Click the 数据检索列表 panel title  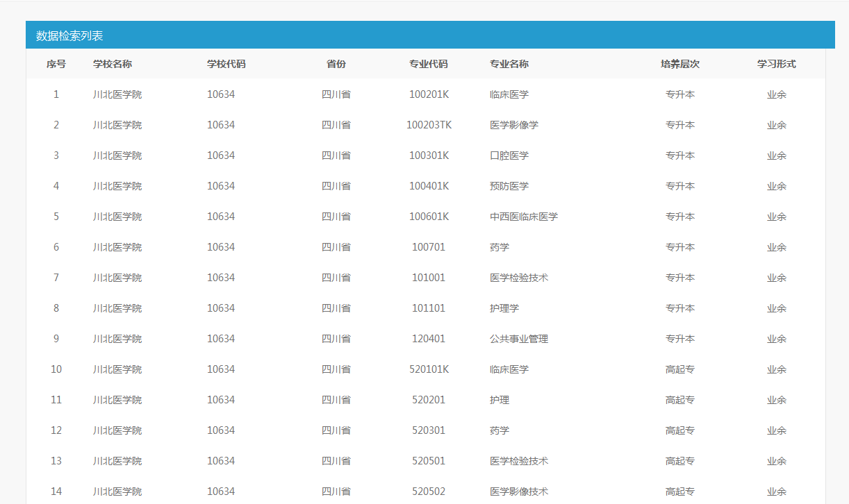[69, 35]
